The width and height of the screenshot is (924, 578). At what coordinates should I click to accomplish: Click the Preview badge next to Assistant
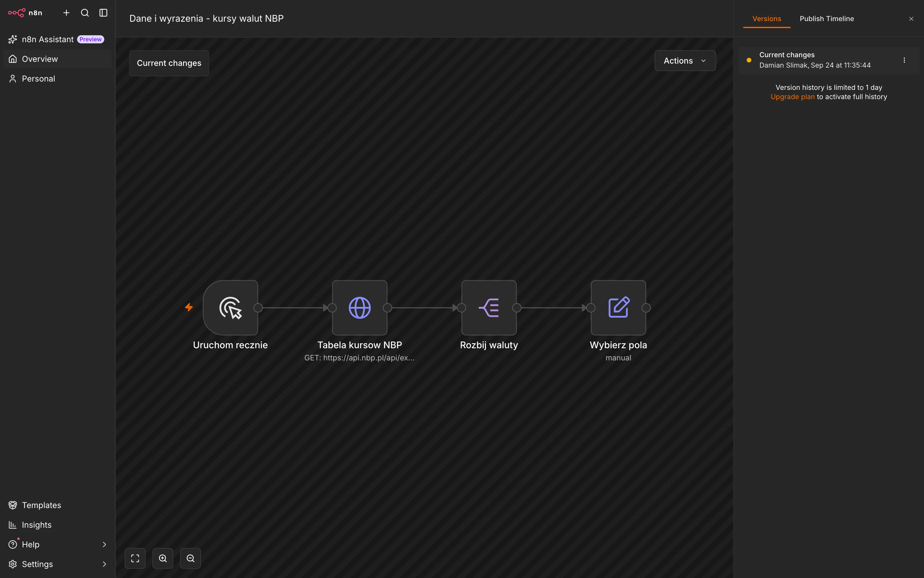[x=90, y=39]
